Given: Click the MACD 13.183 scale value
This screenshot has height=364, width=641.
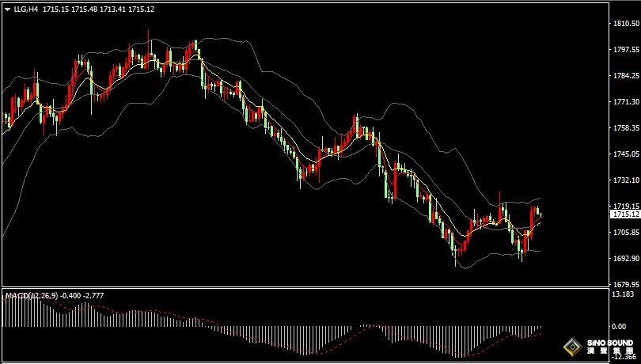Looking at the screenshot, I should pos(622,294).
